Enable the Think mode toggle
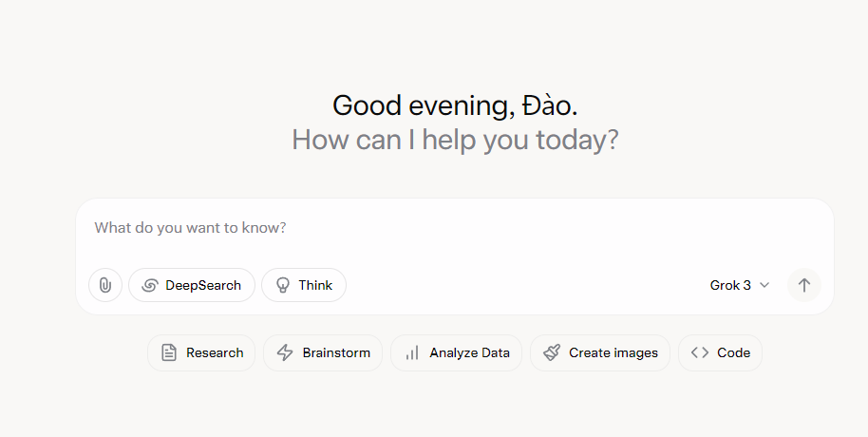Image resolution: width=868 pixels, height=437 pixels. coord(304,285)
